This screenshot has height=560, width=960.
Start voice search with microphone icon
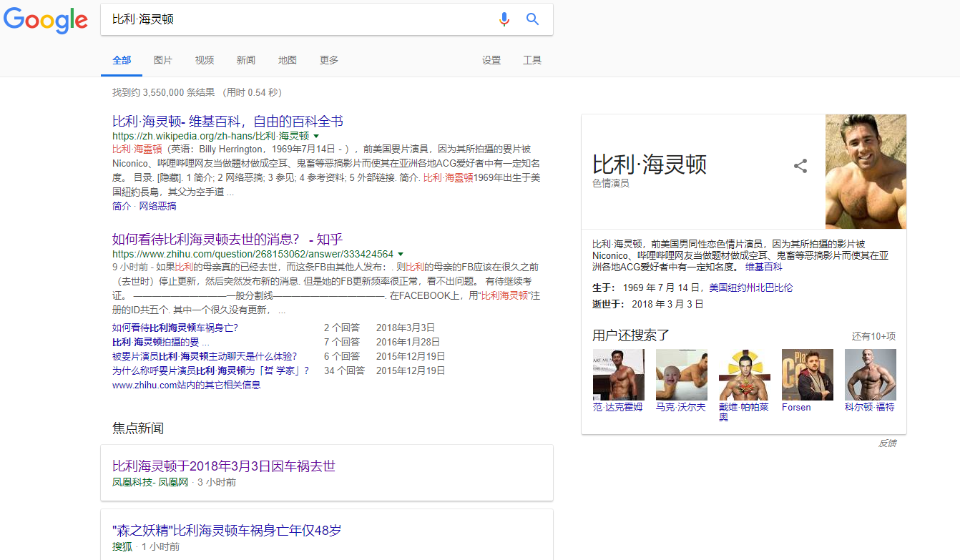pos(504,19)
